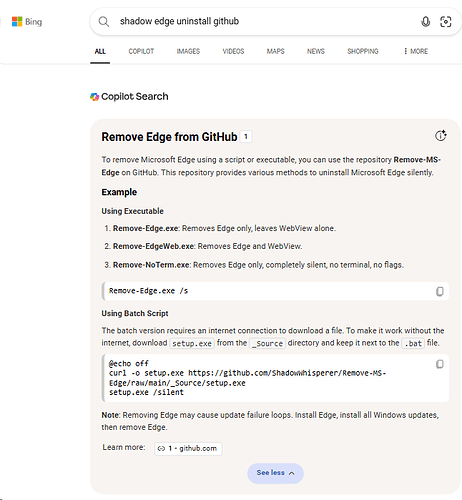The image size is (462, 500).
Task: Select the ALL results tab
Action: point(100,51)
